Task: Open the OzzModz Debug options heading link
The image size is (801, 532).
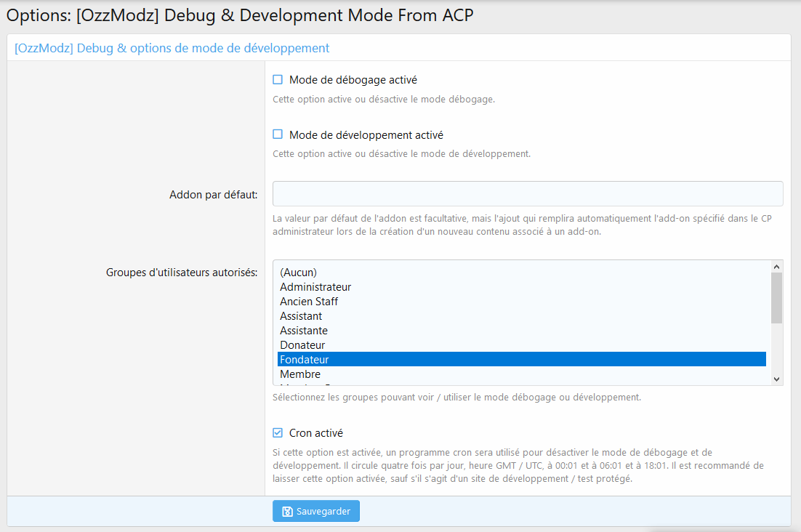Action: tap(172, 48)
